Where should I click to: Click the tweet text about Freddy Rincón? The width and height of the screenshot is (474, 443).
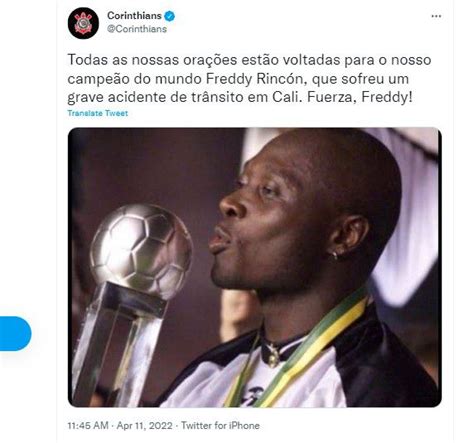(249, 79)
